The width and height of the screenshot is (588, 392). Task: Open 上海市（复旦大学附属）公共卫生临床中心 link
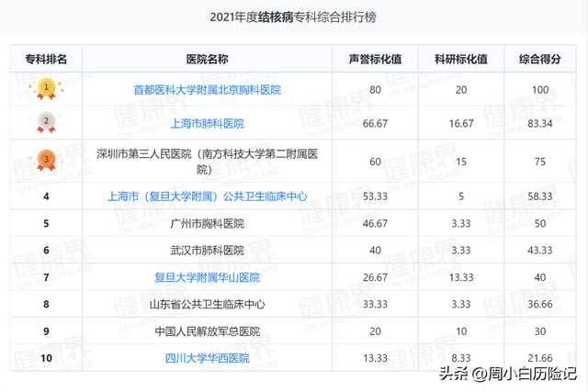208,196
